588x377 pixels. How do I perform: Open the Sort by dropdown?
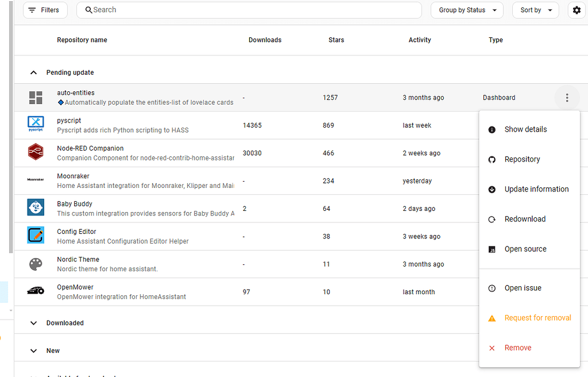click(x=535, y=10)
